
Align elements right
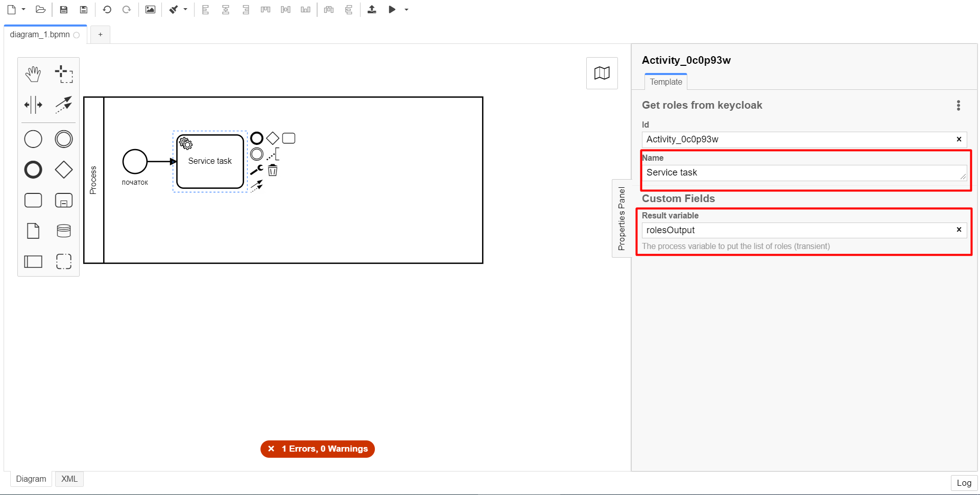(x=246, y=10)
